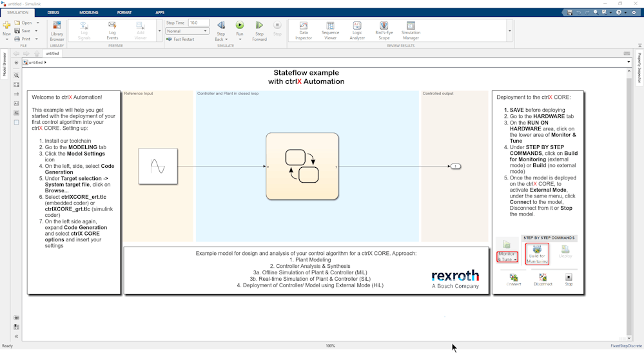
Task: Switch to the MODELING tab
Action: 89,12
